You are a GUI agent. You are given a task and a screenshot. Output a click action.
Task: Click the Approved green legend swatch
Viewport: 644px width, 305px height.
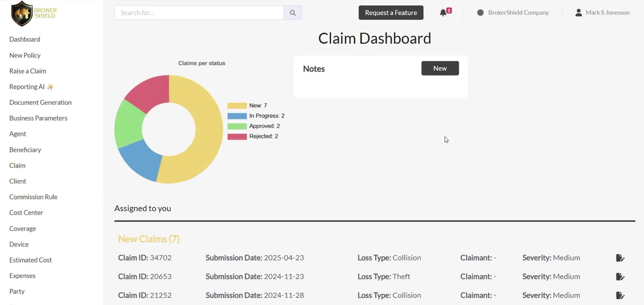237,126
